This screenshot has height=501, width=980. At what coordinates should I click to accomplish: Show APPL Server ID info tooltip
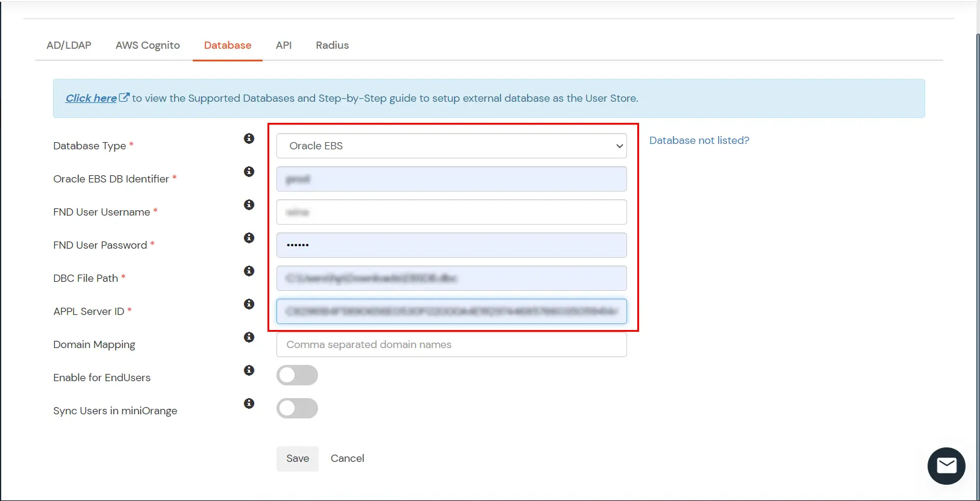click(249, 304)
